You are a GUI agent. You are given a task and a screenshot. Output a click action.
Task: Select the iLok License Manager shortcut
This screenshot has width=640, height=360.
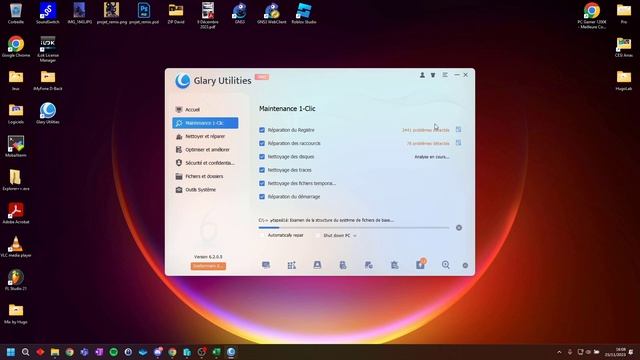[x=48, y=49]
